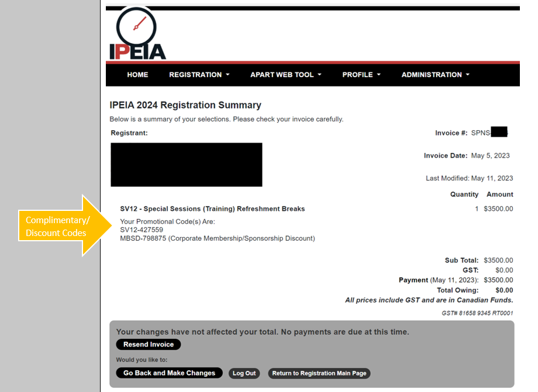Select the GST# registration number text
The width and height of the screenshot is (538, 392).
click(477, 313)
